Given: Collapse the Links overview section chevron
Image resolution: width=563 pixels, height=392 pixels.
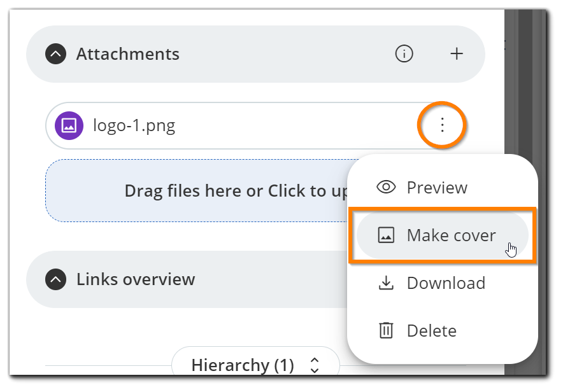Looking at the screenshot, I should 56,279.
